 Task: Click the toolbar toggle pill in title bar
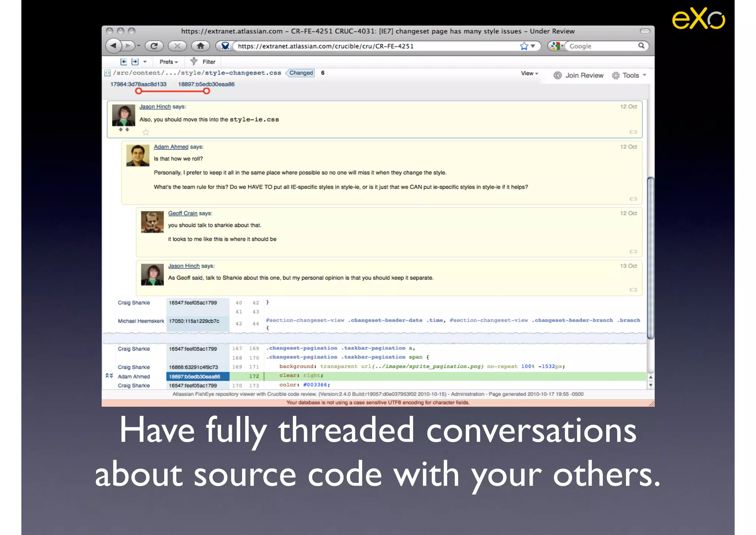pyautogui.click(x=645, y=31)
